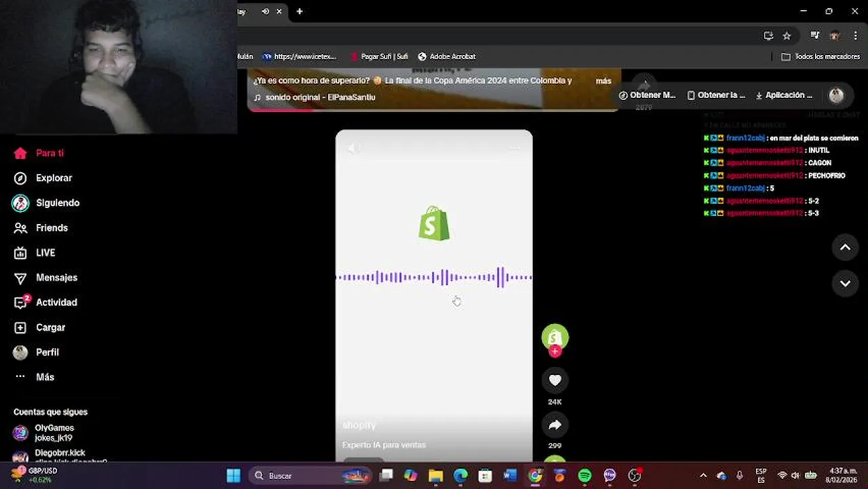Open the Friends page
Viewport: 868px width, 489px height.
coord(41,228)
